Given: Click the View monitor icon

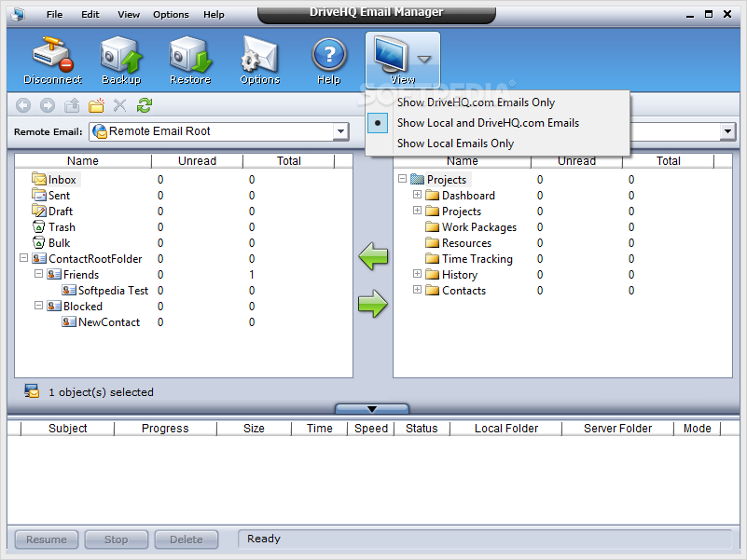Looking at the screenshot, I should [391, 54].
